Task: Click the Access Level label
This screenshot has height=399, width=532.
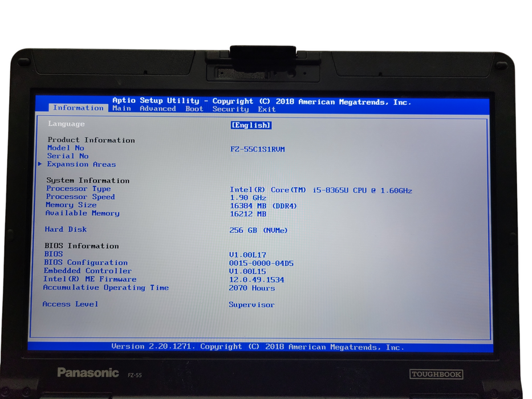Action: click(70, 304)
